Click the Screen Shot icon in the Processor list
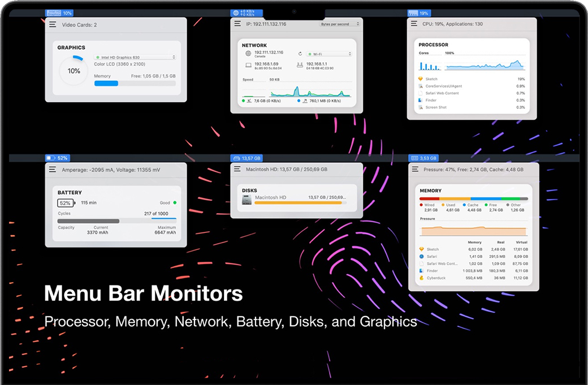588x385 pixels. [421, 107]
